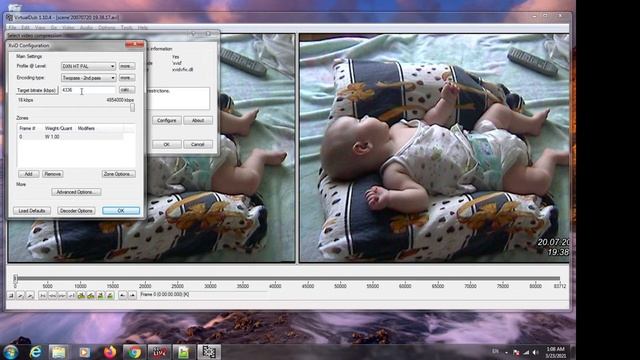Click OK in the Select video compression dialog

coord(167,144)
